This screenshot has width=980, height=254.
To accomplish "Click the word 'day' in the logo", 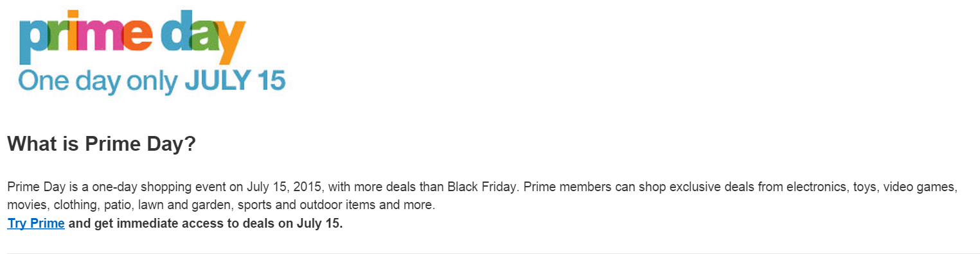I will tap(203, 38).
